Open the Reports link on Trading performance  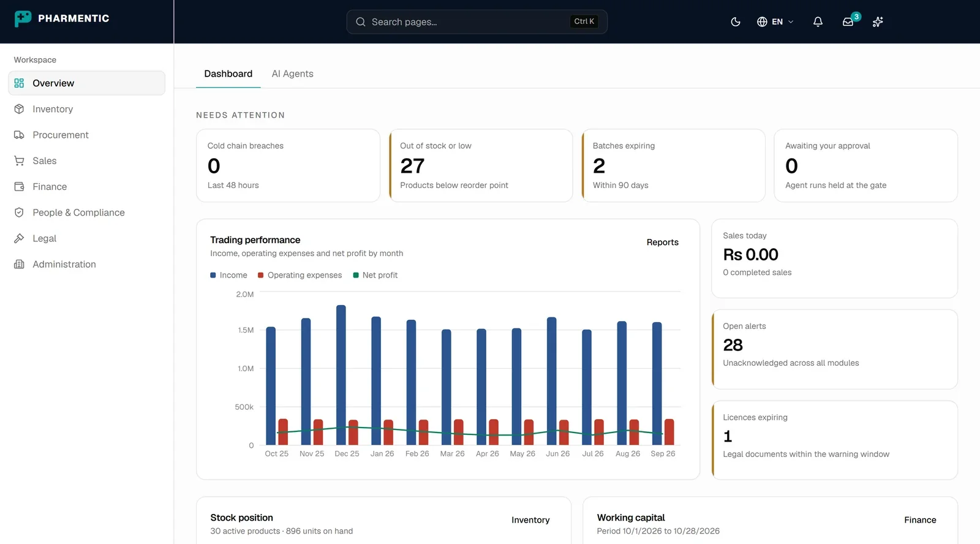[663, 243]
